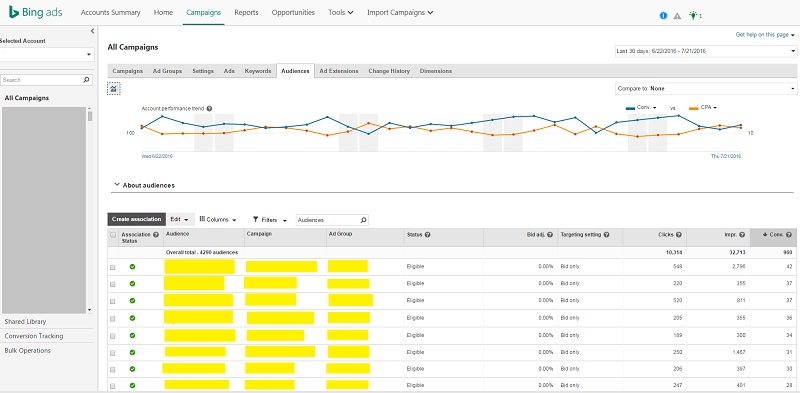Open help icon next to Status column

coord(428,235)
